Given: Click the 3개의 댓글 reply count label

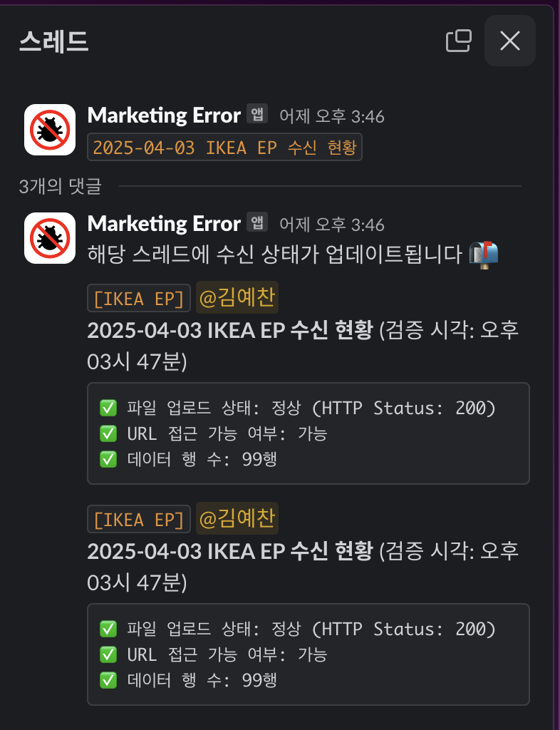Looking at the screenshot, I should click(x=60, y=186).
